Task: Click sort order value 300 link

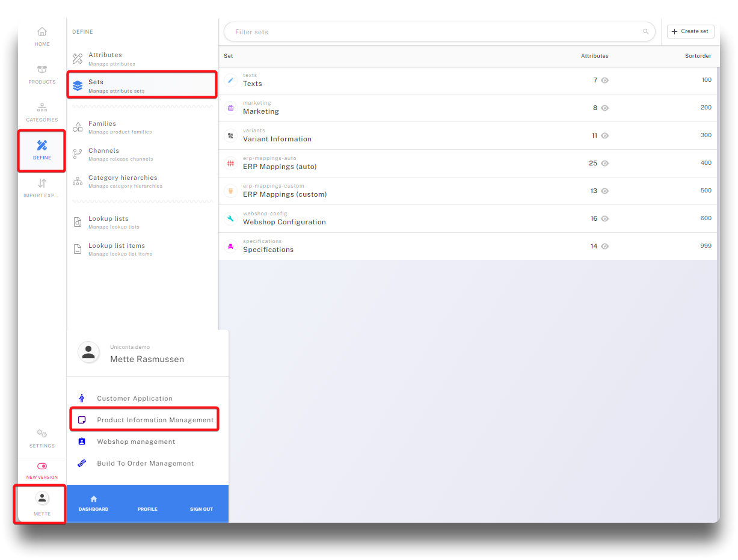Action: pos(706,135)
